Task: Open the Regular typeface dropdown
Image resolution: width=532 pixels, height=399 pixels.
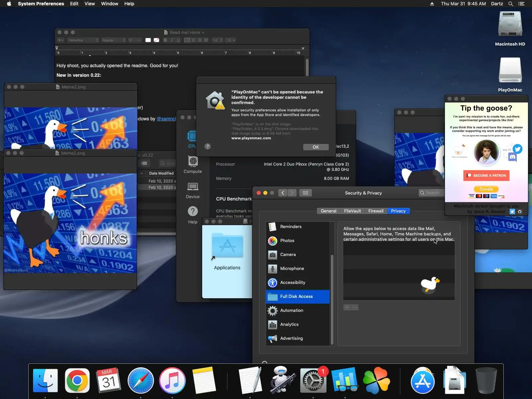Action: pyautogui.click(x=114, y=40)
